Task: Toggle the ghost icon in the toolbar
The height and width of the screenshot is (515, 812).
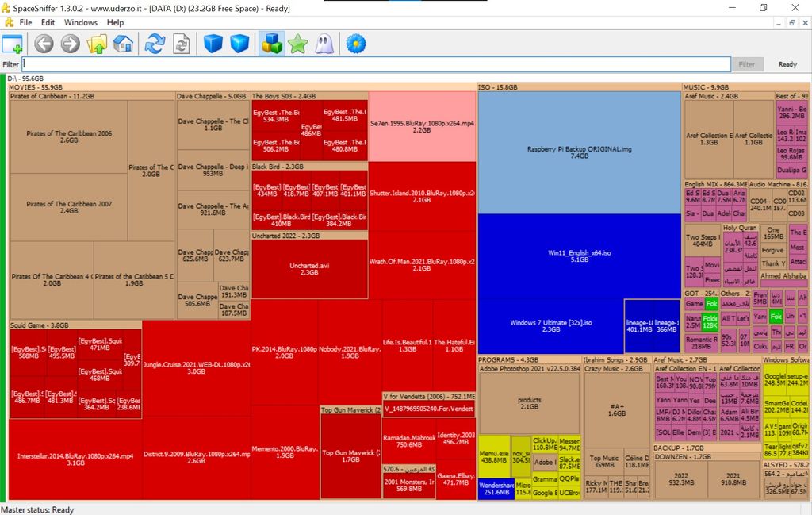Action: pyautogui.click(x=324, y=44)
